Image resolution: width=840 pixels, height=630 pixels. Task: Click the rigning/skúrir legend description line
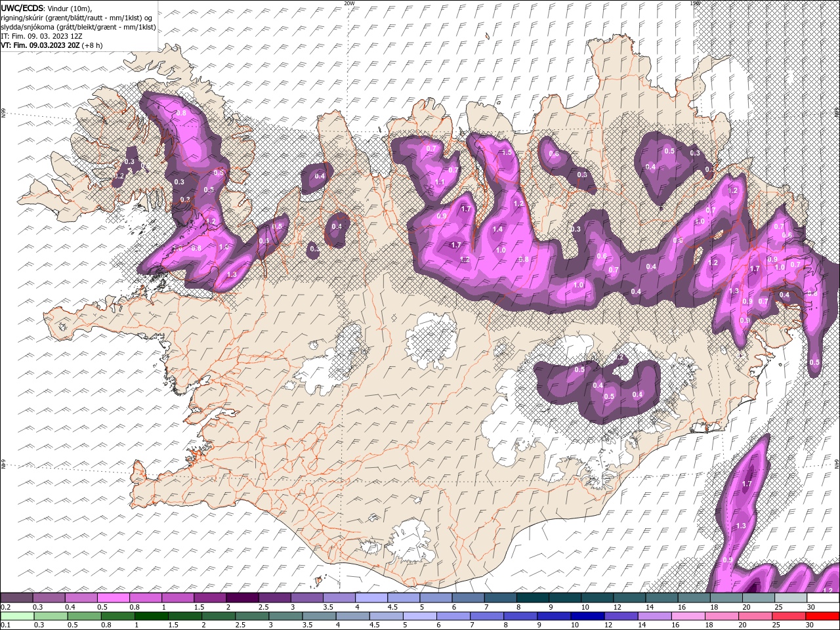coord(77,18)
